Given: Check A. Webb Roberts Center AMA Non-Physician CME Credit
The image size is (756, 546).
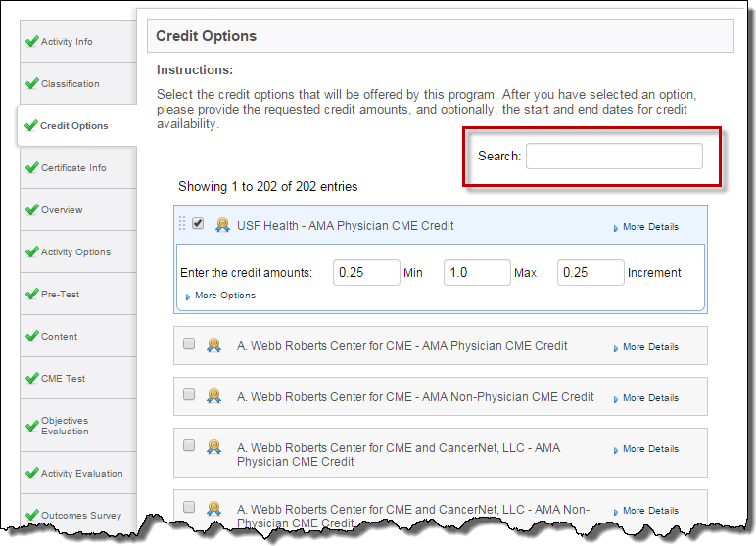Looking at the screenshot, I should tap(189, 394).
